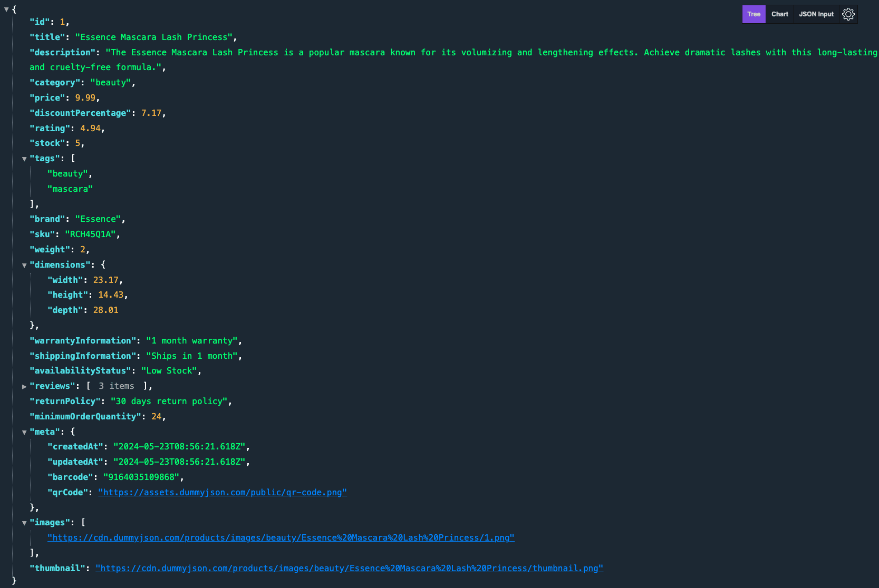
Task: Open the settings gear icon
Action: point(848,14)
